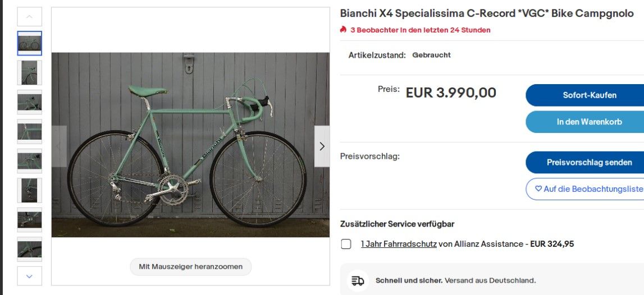Click the shipping truck icon
The width and height of the screenshot is (644, 295).
coord(357,280)
